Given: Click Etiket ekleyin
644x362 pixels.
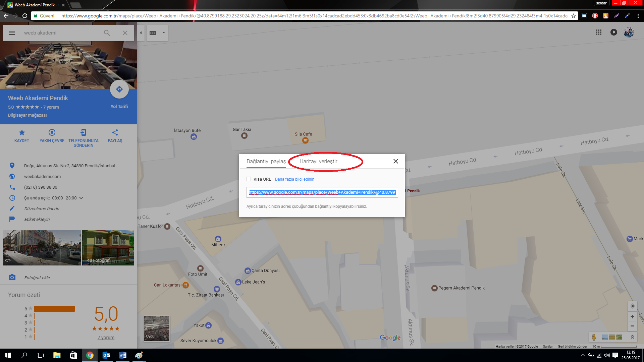Looking at the screenshot, I should pos(37,219).
